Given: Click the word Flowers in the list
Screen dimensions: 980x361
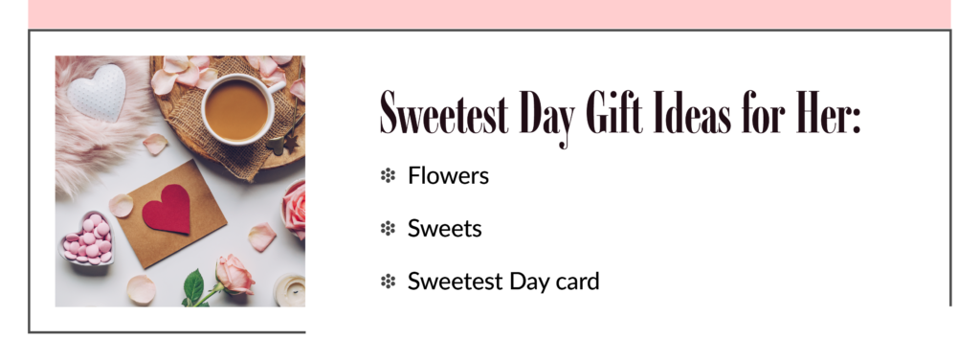Looking at the screenshot, I should tap(448, 176).
